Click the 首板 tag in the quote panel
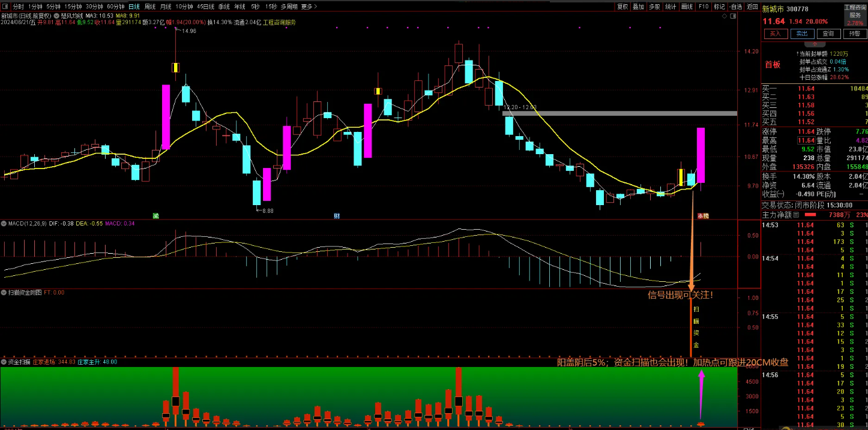The width and height of the screenshot is (868, 430). tap(773, 65)
